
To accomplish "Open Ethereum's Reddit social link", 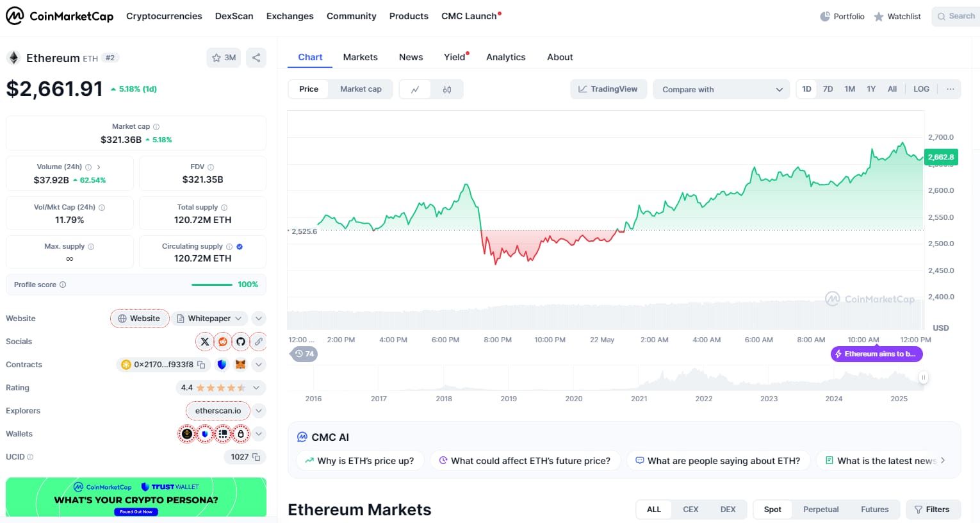I will (223, 342).
